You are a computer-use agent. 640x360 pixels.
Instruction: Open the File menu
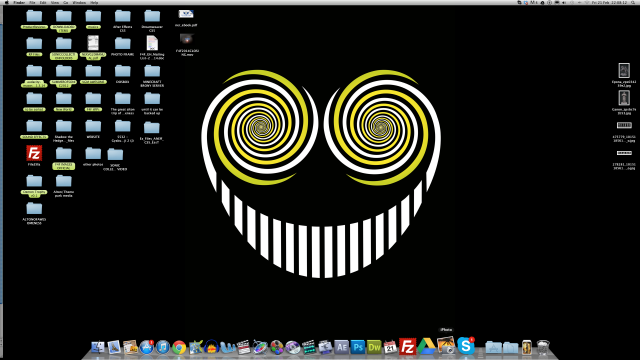pyautogui.click(x=32, y=2)
